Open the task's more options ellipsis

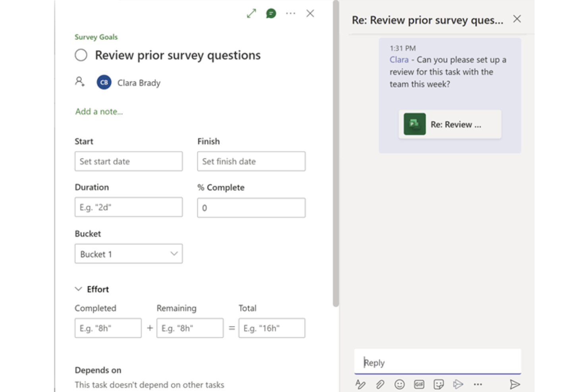coord(291,14)
